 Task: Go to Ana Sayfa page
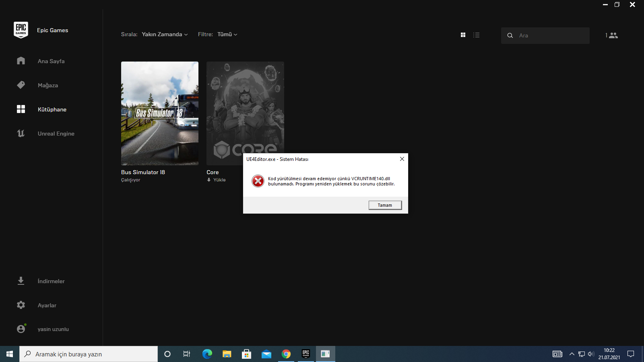point(51,61)
